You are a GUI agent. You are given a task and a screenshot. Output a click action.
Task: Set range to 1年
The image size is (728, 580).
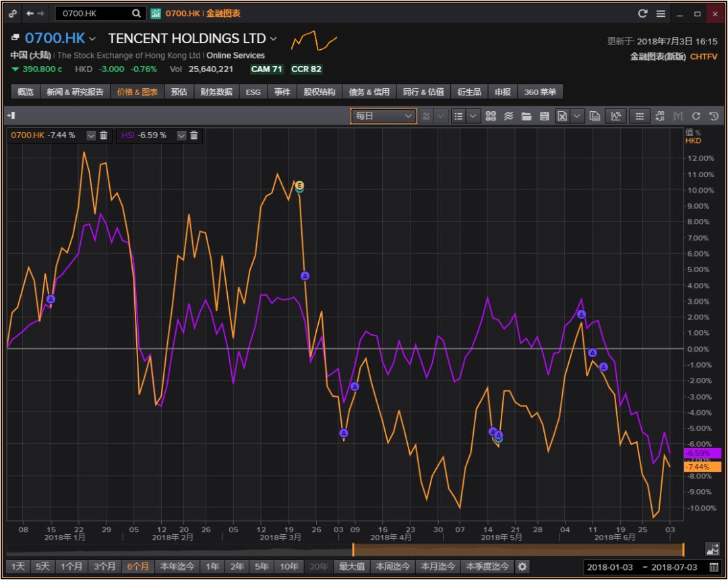click(212, 567)
